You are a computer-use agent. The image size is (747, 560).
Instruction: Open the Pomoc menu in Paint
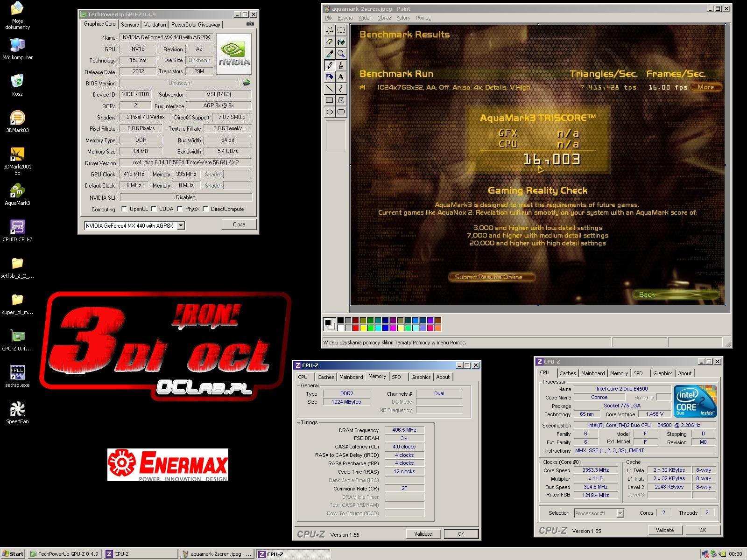pos(423,18)
